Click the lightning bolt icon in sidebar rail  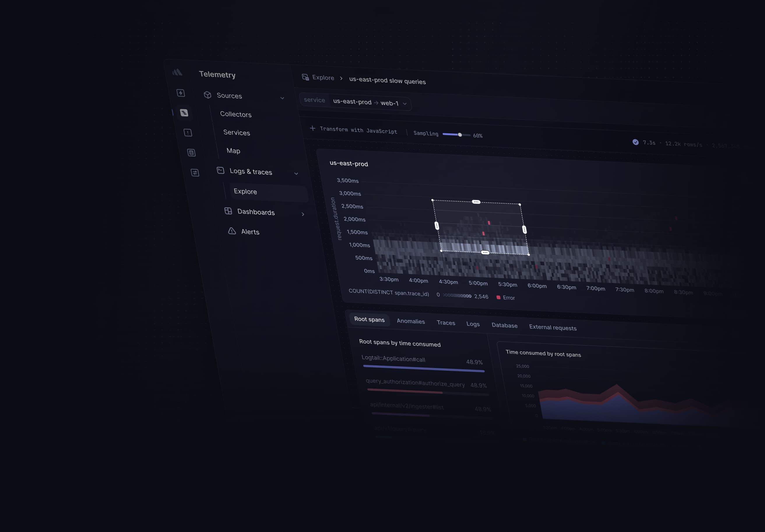pyautogui.click(x=181, y=93)
